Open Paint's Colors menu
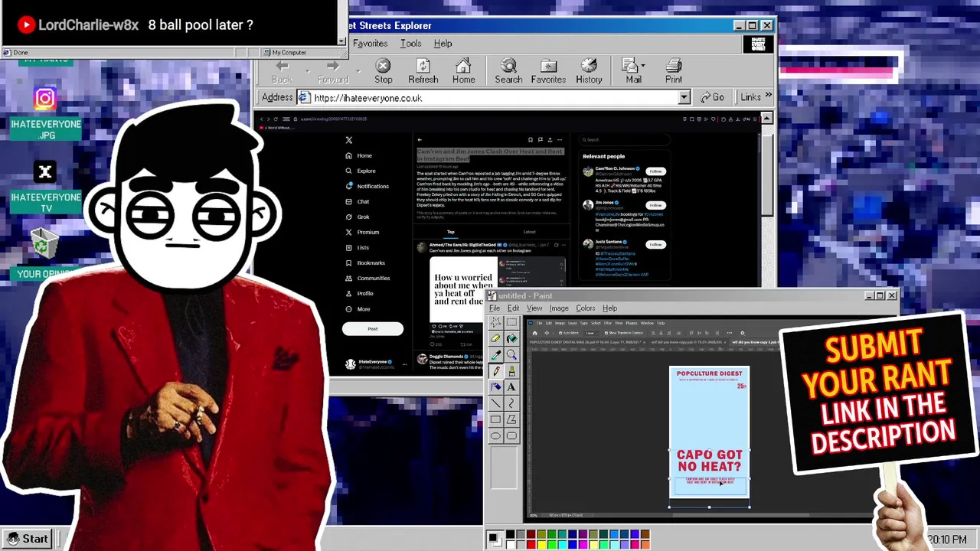This screenshot has width=980, height=551. tap(585, 308)
